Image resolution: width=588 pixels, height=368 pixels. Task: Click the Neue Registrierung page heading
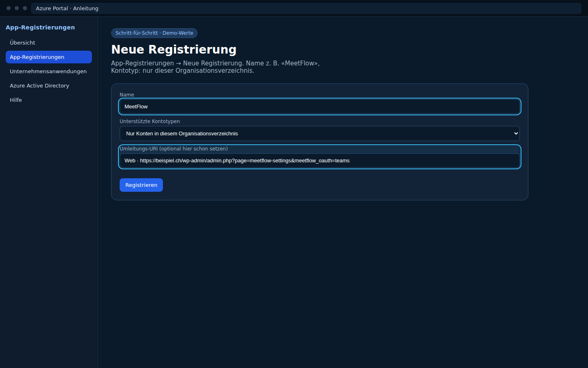(x=174, y=49)
